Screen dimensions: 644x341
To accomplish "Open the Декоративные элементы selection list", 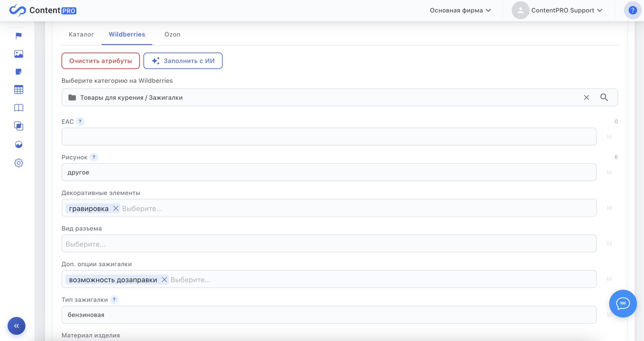I will click(329, 208).
